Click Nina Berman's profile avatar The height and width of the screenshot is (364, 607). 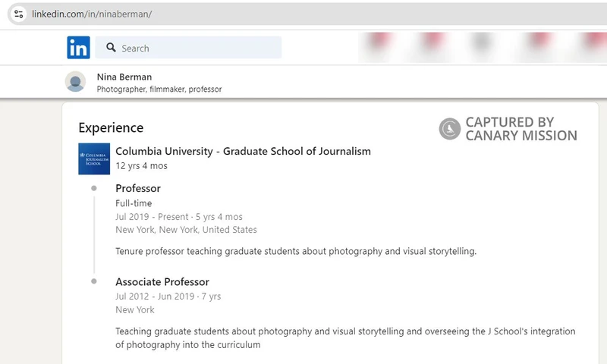coord(75,82)
